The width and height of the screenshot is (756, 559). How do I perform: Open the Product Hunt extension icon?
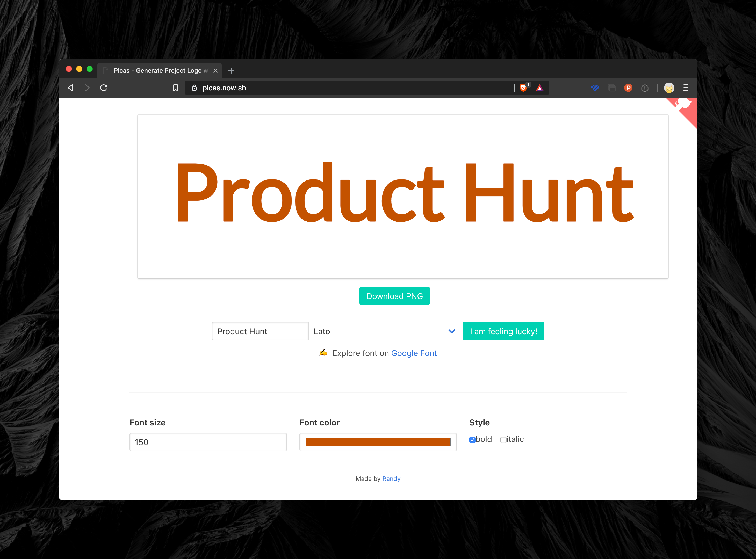[x=628, y=88]
